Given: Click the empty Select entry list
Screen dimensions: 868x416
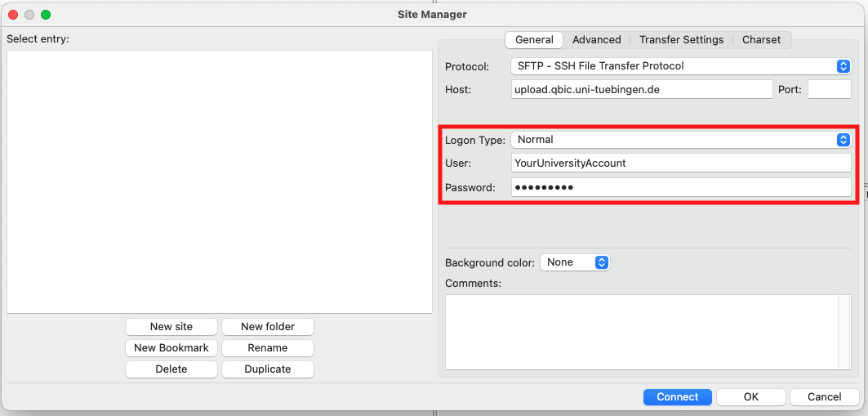Looking at the screenshot, I should [219, 181].
